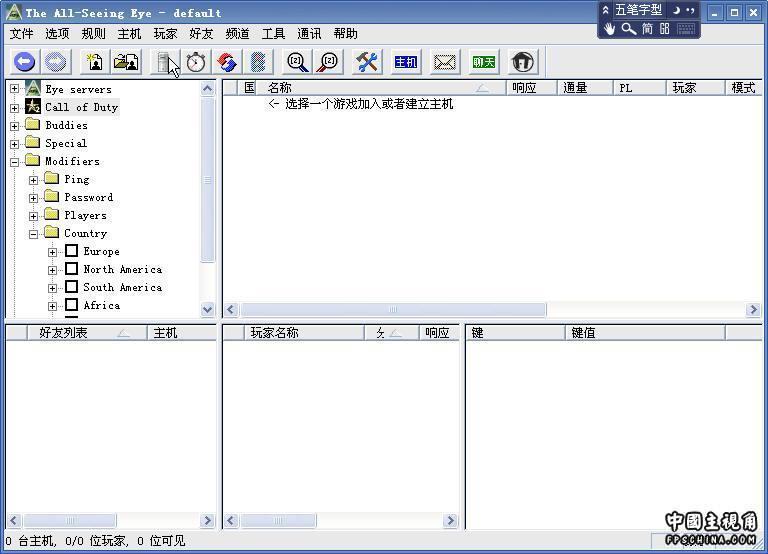This screenshot has width=768, height=554.
Task: Expand the Call of Duty node
Action: 14,108
